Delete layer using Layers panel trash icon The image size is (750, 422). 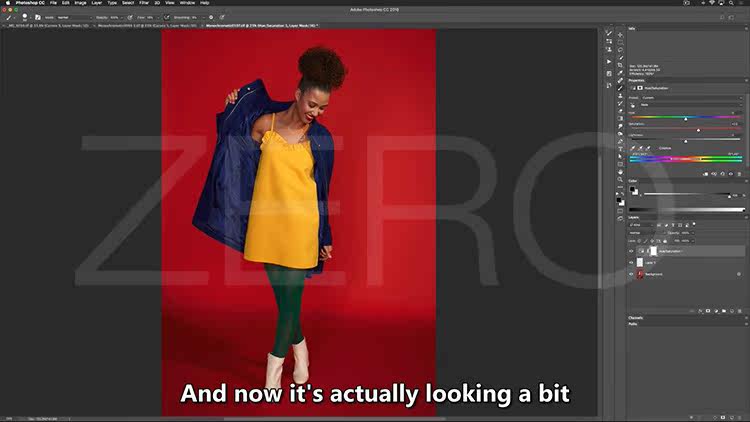tap(739, 311)
